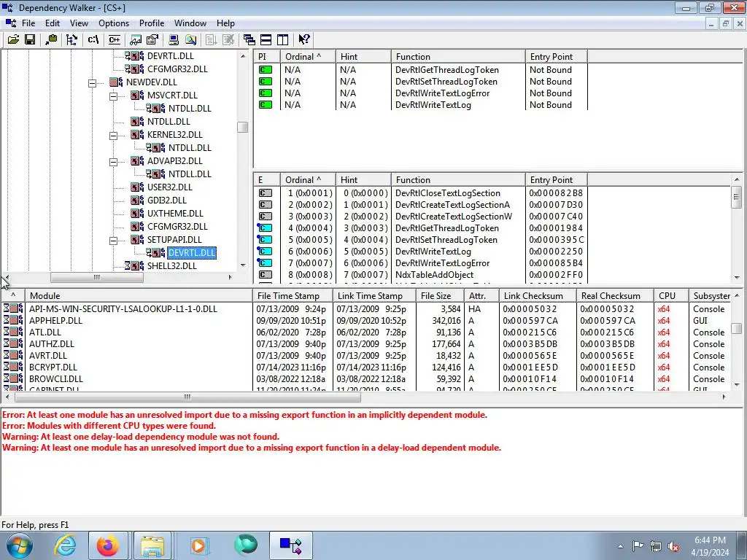The height and width of the screenshot is (560, 747).
Task: Show hidden system tray icons arrow
Action: point(620,547)
